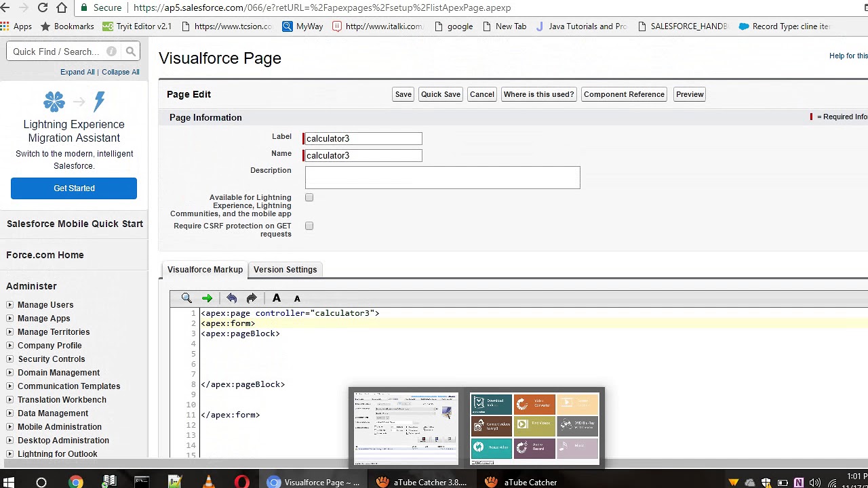Click the Quick Find search magnifier icon
868x488 pixels.
pyautogui.click(x=131, y=52)
